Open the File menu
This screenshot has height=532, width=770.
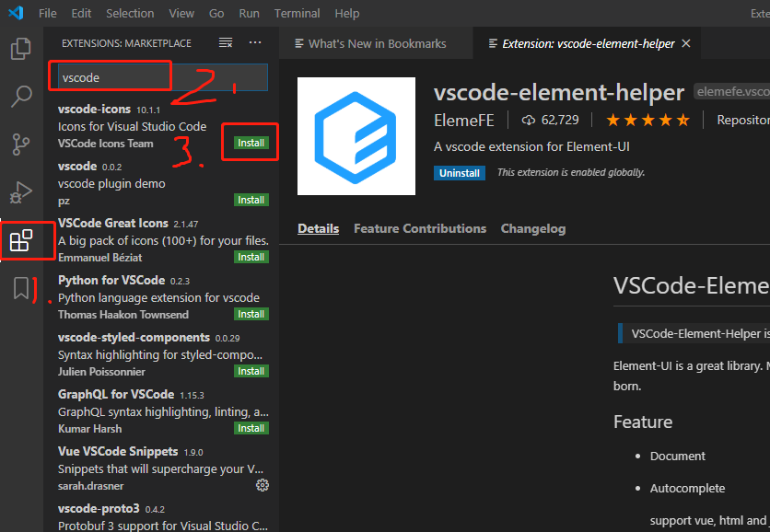point(48,13)
